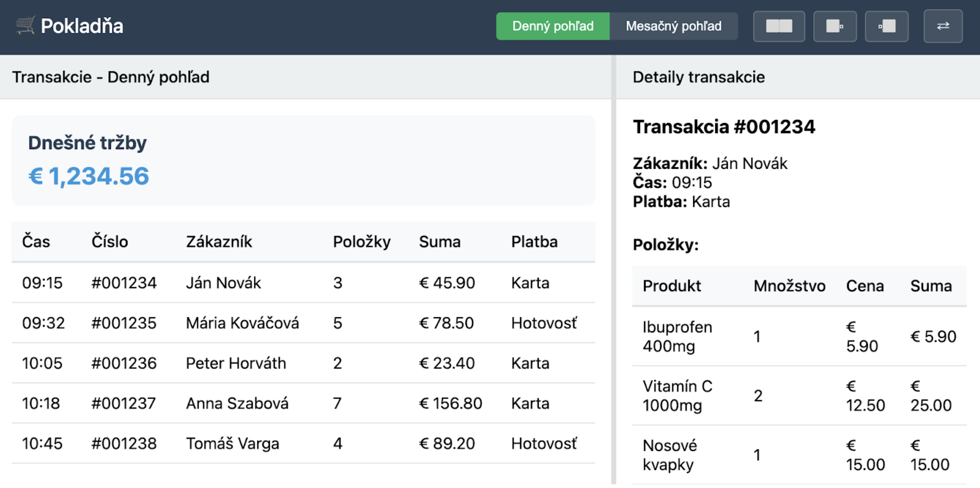Sort by the Suma column header
This screenshot has width=980, height=488.
coord(440,241)
